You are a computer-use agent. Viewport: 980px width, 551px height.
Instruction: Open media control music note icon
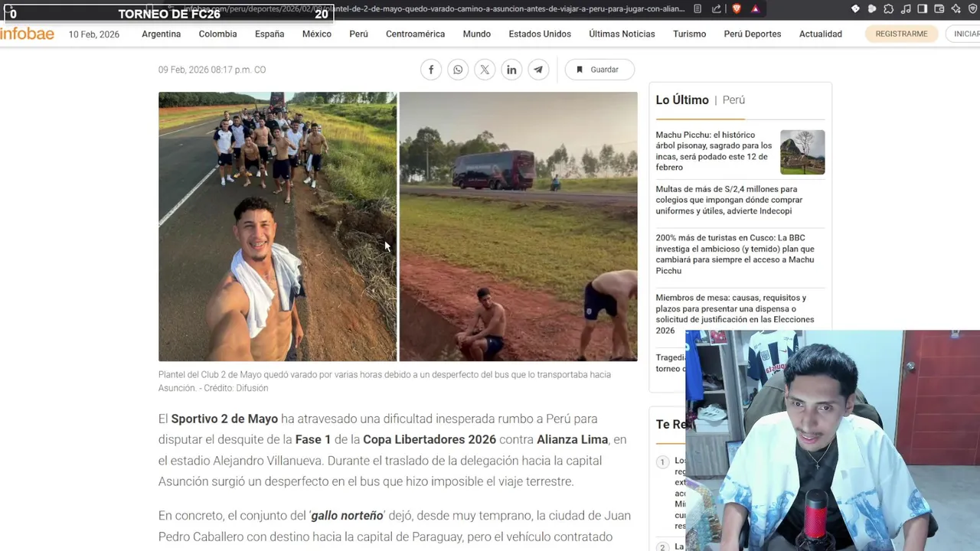pyautogui.click(x=905, y=9)
